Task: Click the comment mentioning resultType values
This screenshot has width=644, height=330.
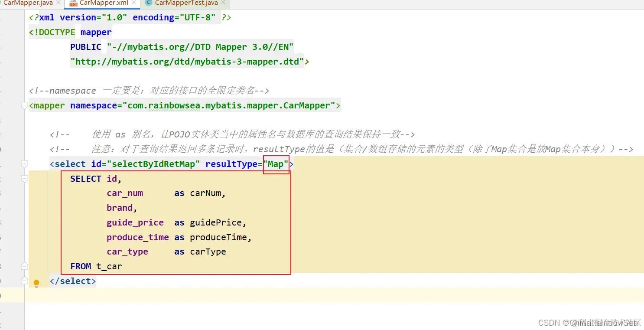Action: (x=342, y=149)
